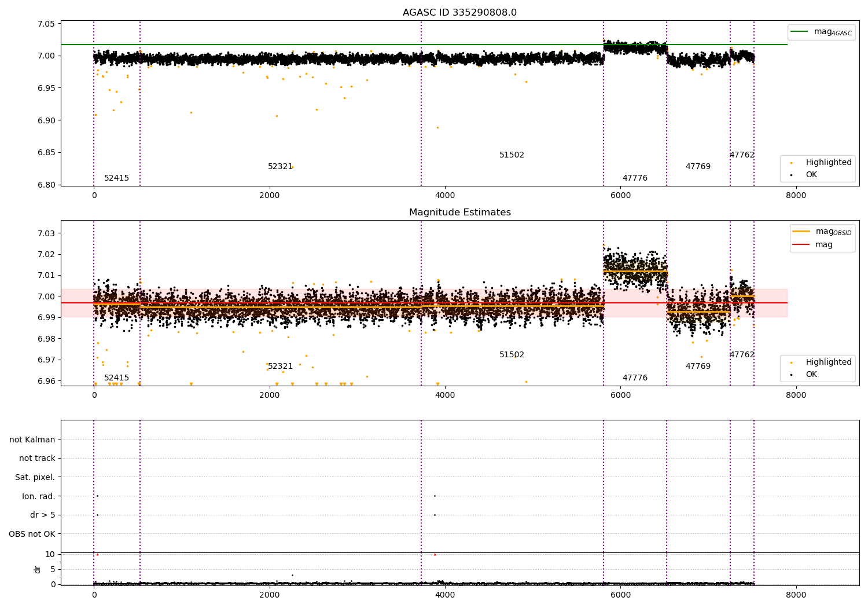Click the Magnitude Estimates subplot title

pyautogui.click(x=459, y=213)
